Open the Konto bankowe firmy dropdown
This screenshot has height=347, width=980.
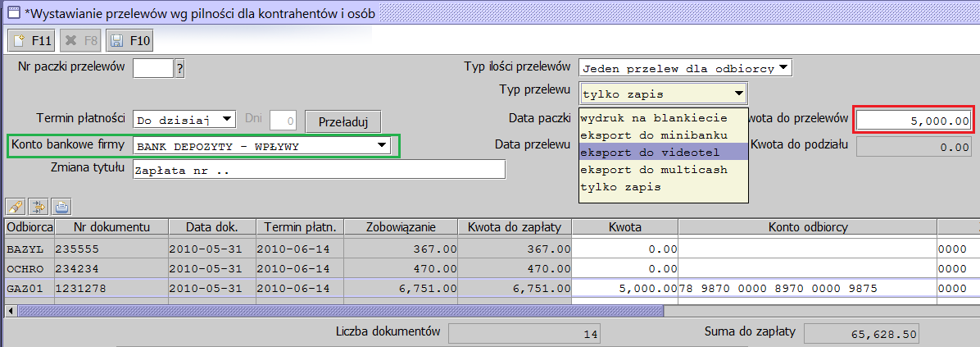(x=262, y=146)
